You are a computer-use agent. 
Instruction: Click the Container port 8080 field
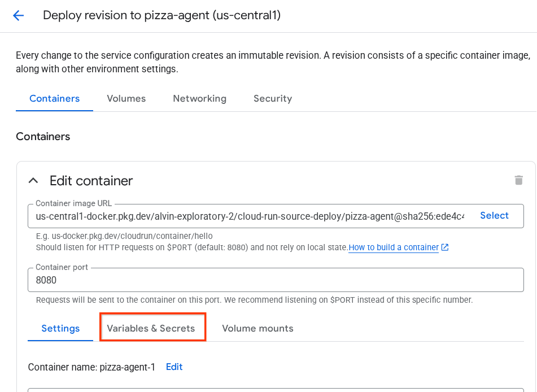275,280
